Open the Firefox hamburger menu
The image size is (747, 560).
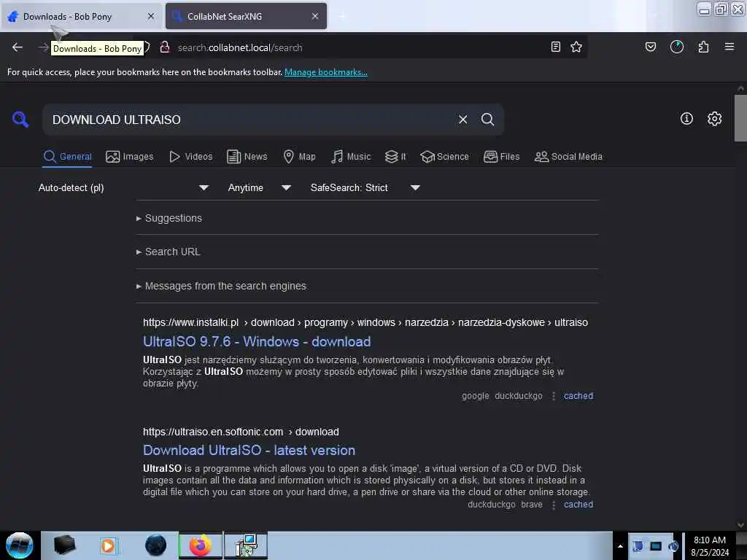[729, 47]
